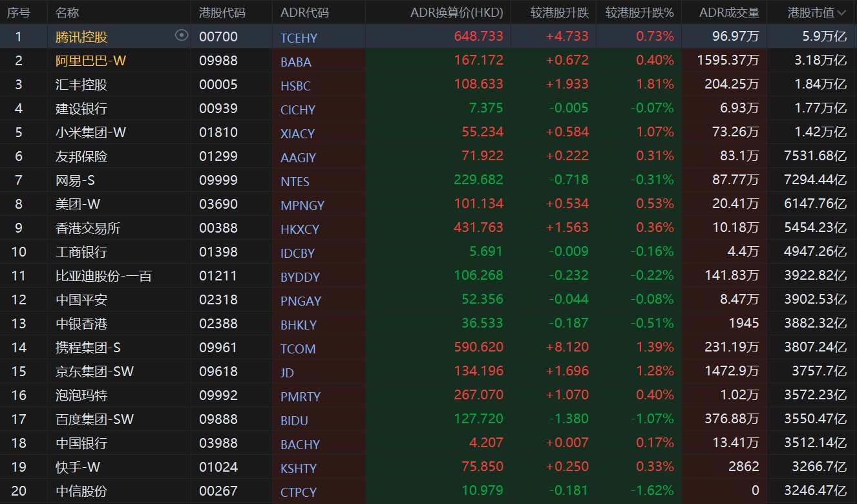857x504 pixels.
Task: Click the ADR代码 column header
Action: 304,12
